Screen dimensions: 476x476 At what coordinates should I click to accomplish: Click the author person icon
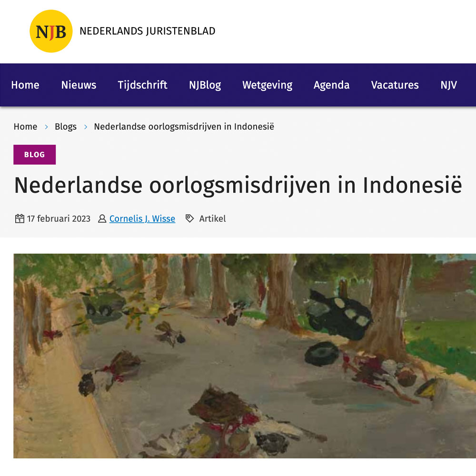(102, 218)
